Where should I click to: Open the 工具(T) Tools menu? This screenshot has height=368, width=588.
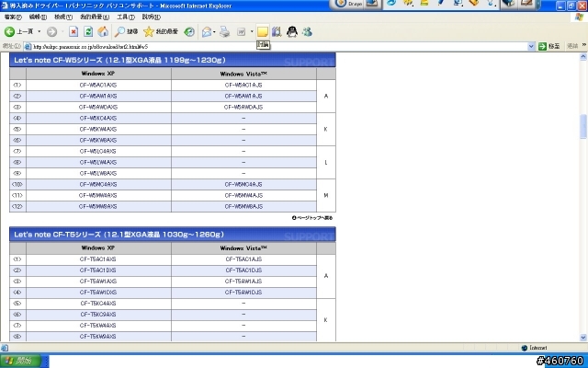tap(126, 17)
